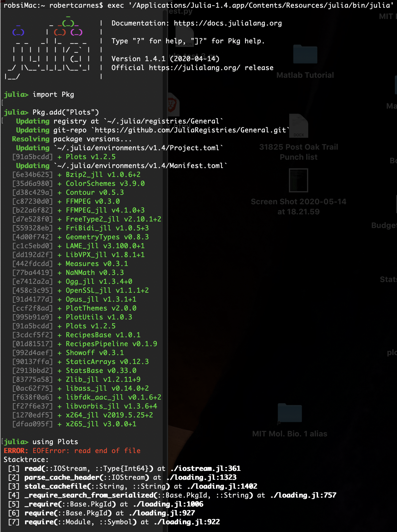Click the ./iostream.jl:361 stack frame location
This screenshot has width=397, height=532.
pyautogui.click(x=206, y=468)
